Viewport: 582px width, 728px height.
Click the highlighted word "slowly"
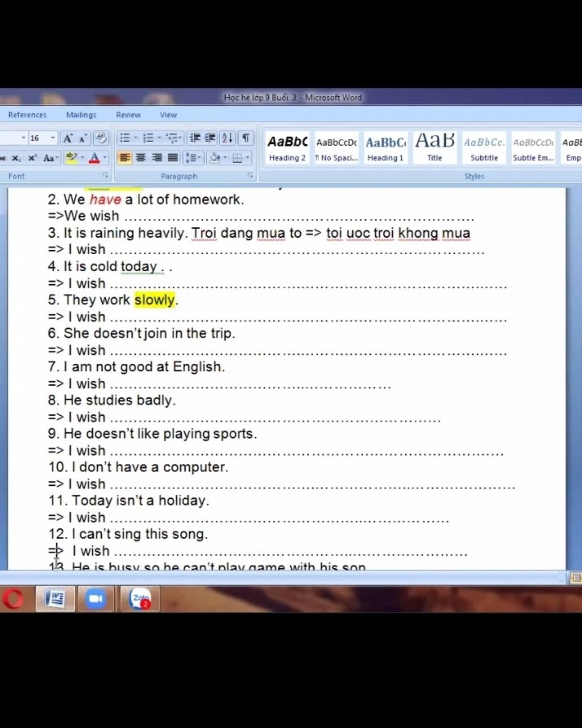[155, 300]
